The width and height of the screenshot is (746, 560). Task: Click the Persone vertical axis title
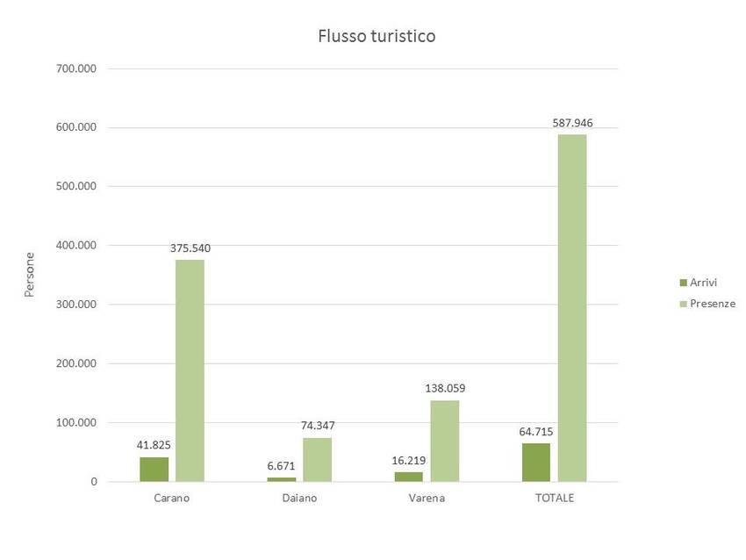(x=29, y=275)
